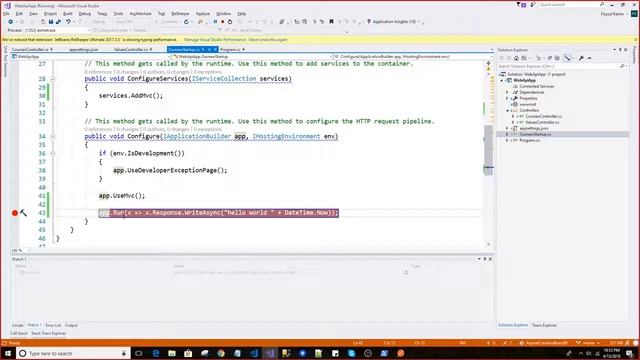Open the Windows Start menu
This screenshot has height=360, width=640.
pos(8,353)
